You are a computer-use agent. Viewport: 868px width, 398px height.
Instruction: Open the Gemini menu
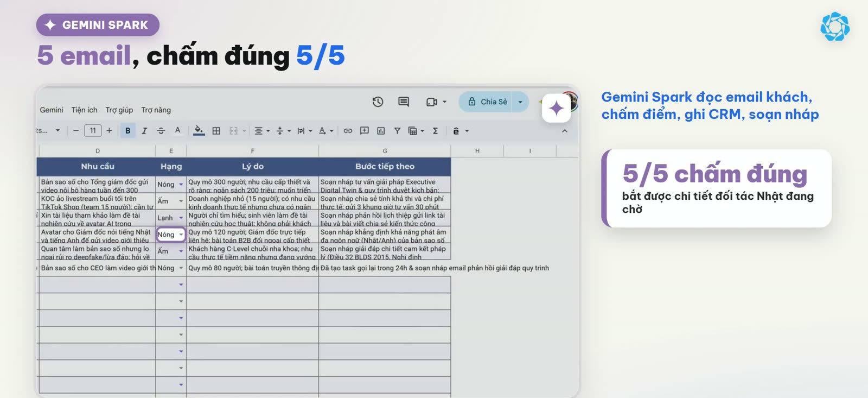[x=52, y=110]
